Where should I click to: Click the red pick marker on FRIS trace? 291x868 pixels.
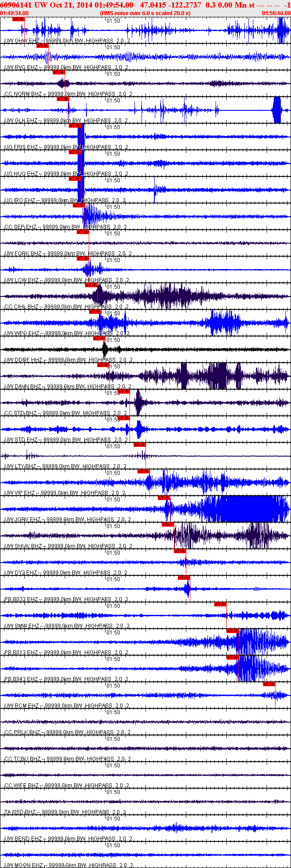click(x=75, y=125)
